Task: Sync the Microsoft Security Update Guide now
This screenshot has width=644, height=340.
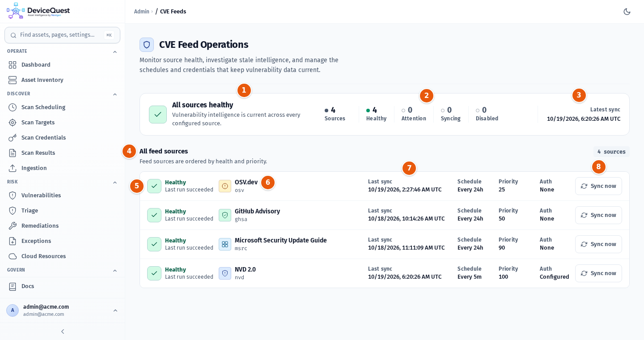Action: pos(598,244)
